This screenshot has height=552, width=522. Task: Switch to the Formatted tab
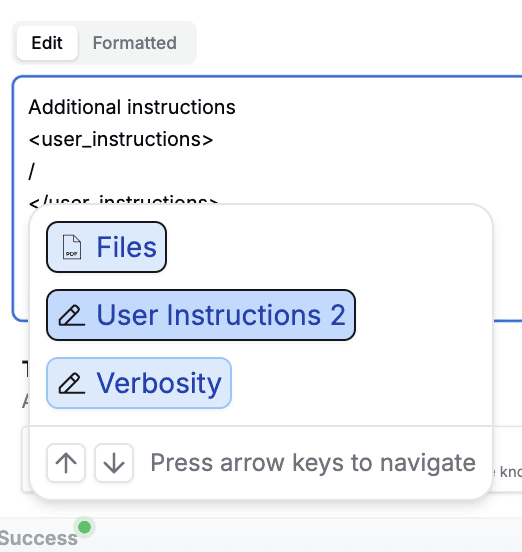tap(134, 43)
